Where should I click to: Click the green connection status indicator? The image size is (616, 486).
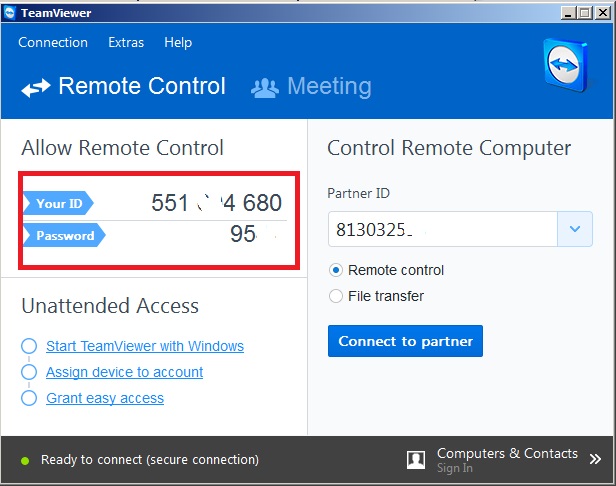pyautogui.click(x=25, y=461)
